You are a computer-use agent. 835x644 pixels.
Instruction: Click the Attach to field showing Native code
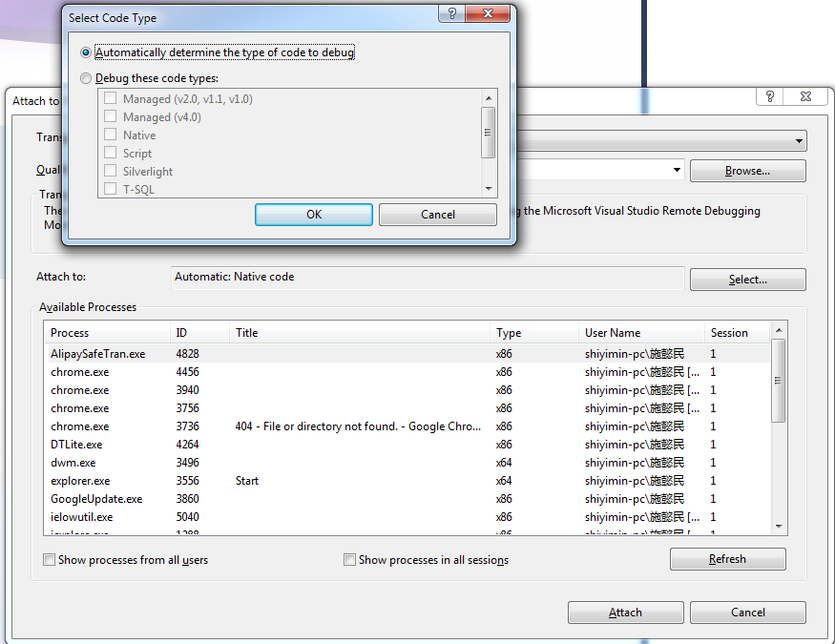[428, 278]
